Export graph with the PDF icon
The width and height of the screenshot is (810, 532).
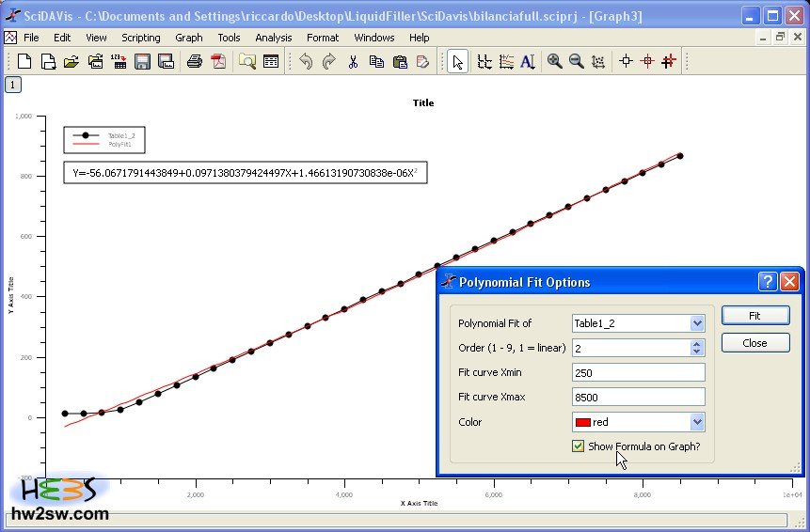(x=218, y=62)
